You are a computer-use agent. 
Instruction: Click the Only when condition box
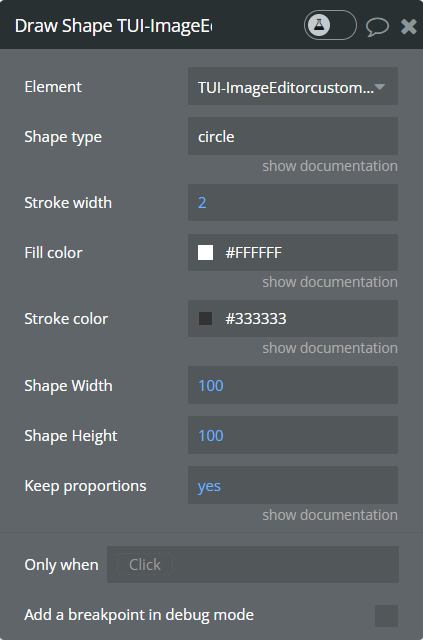click(x=253, y=564)
